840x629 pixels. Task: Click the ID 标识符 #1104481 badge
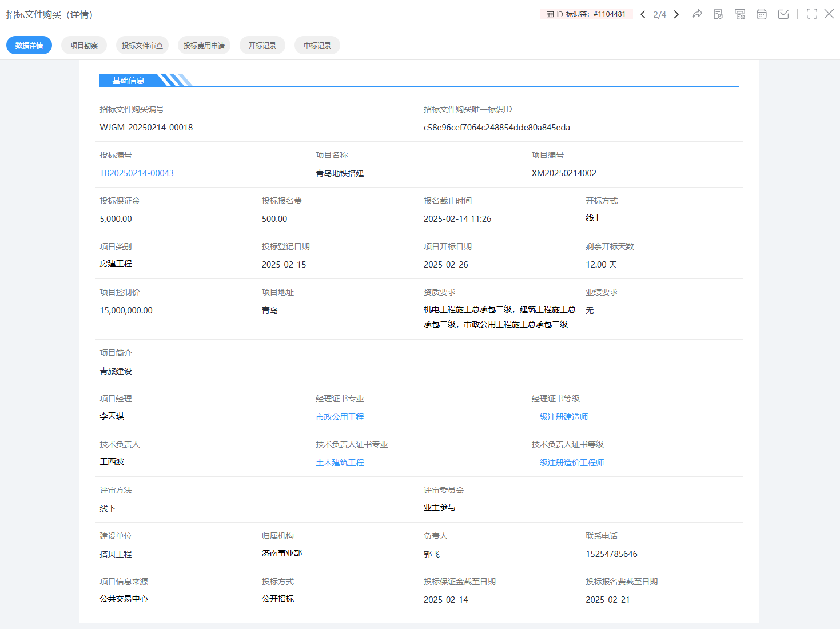[x=586, y=14]
